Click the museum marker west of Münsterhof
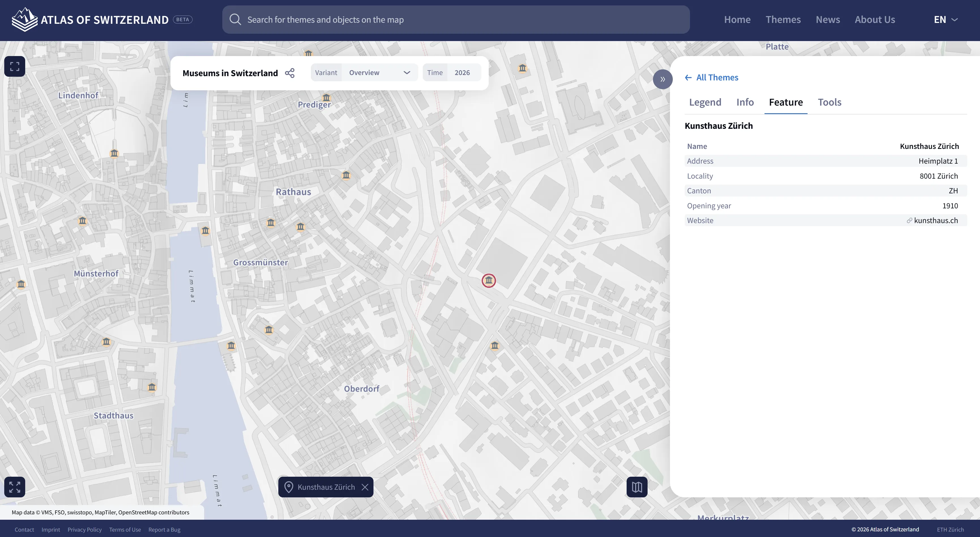980x537 pixels. click(x=21, y=284)
